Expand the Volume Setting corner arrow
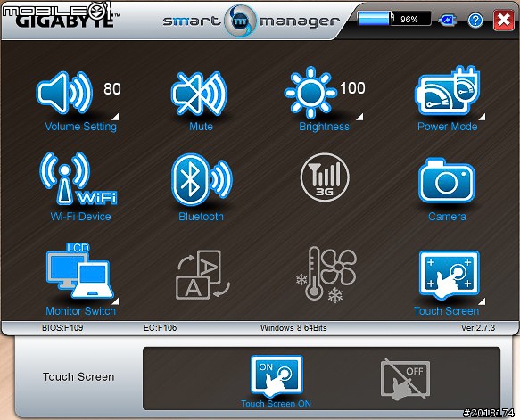The width and height of the screenshot is (520, 420). [x=115, y=117]
